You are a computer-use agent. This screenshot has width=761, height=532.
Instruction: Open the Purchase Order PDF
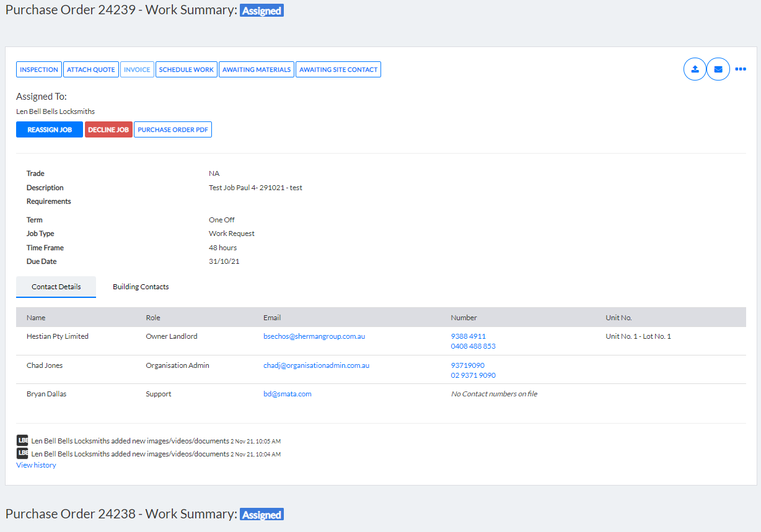point(173,129)
